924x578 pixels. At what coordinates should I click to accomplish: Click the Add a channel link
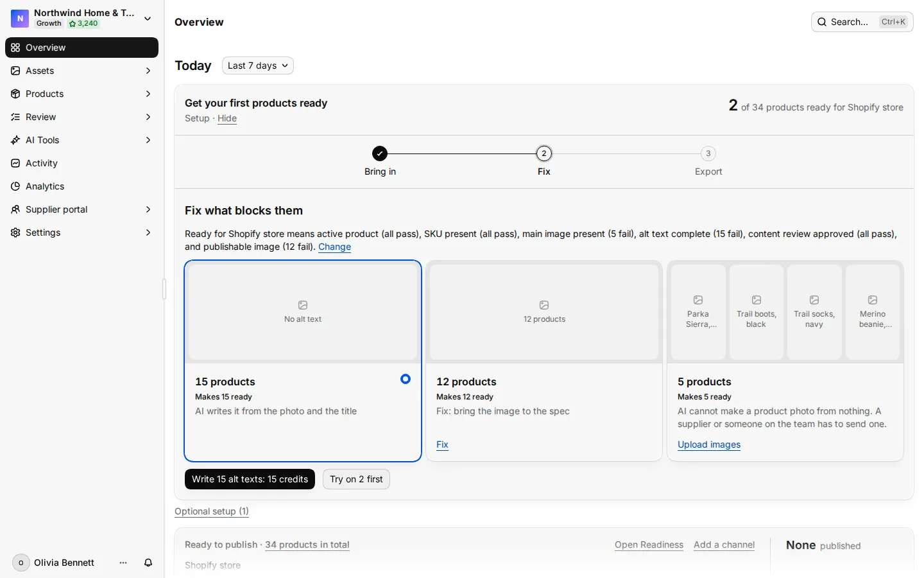click(724, 545)
